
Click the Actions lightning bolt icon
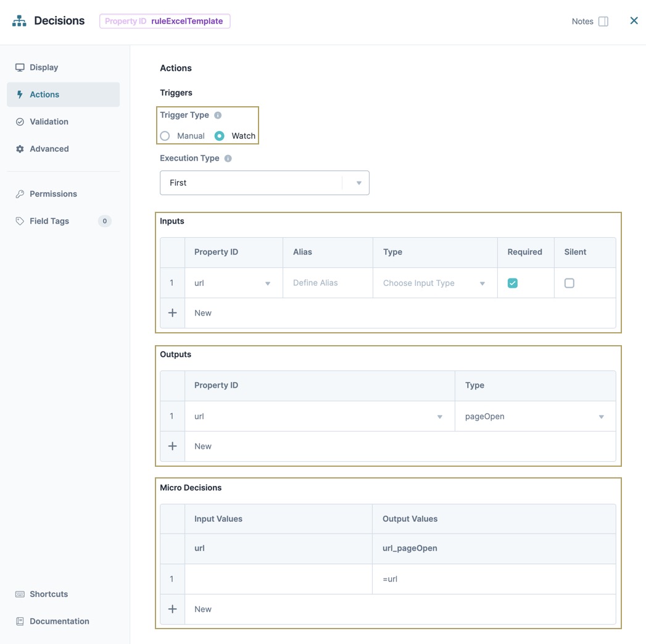20,94
